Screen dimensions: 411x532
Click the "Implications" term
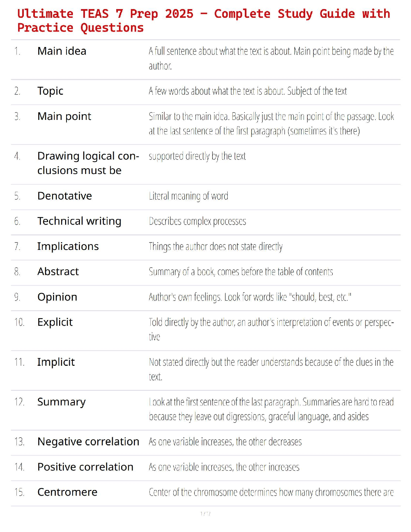pos(68,246)
